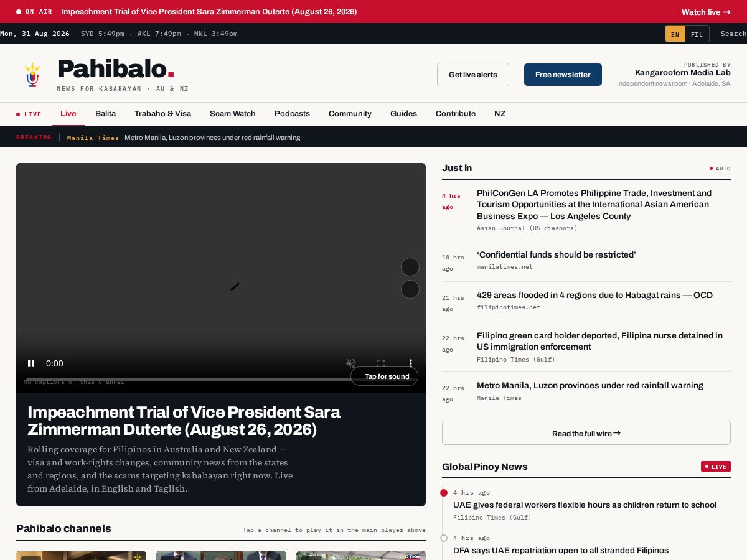Open the video in fullscreen mode

click(x=381, y=363)
